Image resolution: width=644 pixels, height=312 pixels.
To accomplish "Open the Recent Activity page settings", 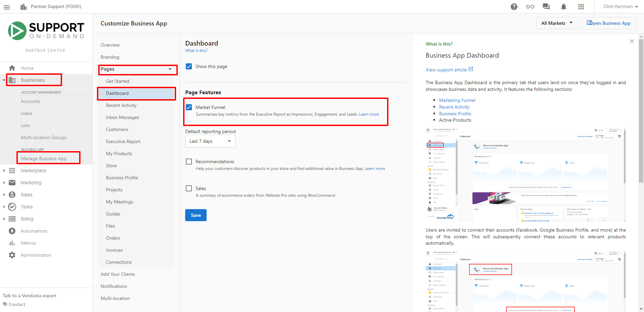I will 121,105.
